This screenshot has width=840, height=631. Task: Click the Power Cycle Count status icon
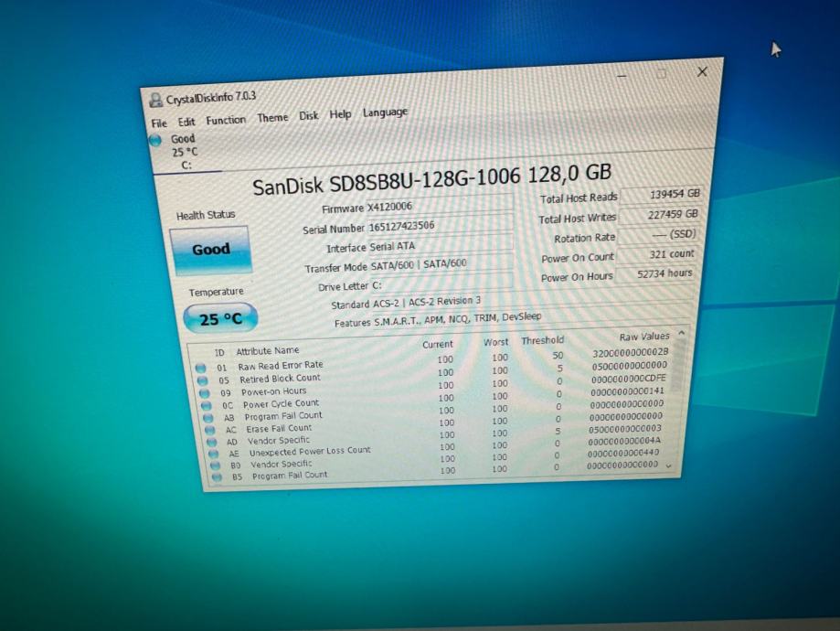tap(207, 406)
